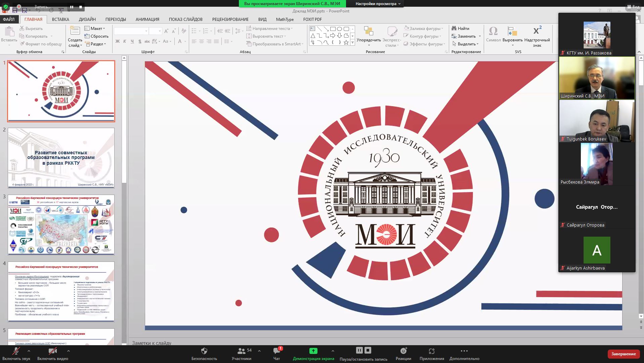This screenshot has height=363, width=644.
Task: Switch to MathType tab
Action: tap(285, 19)
